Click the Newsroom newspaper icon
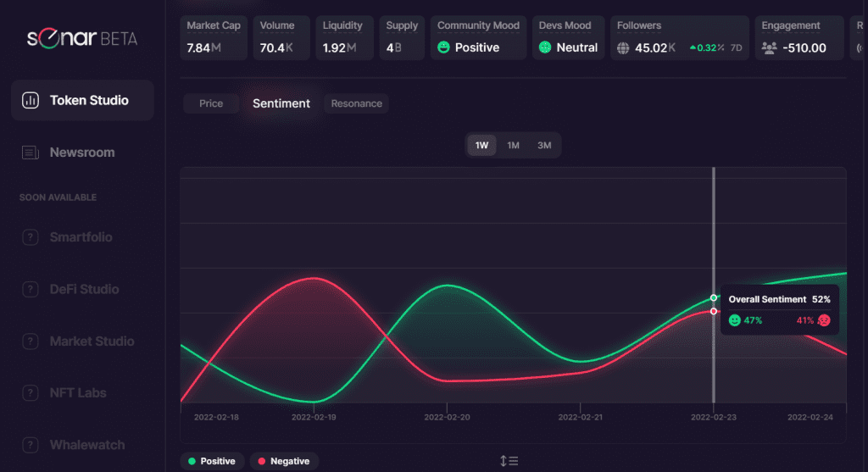 [31, 153]
